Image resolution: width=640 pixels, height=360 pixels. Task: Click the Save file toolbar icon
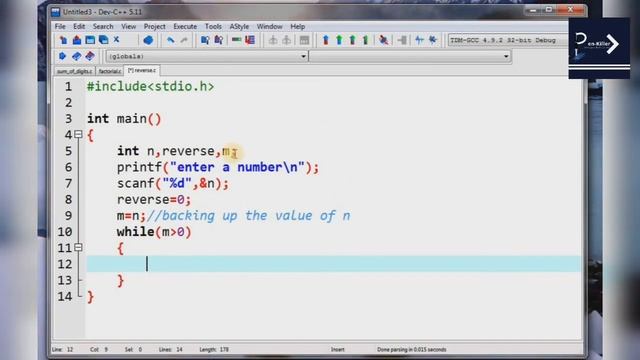tap(90, 40)
